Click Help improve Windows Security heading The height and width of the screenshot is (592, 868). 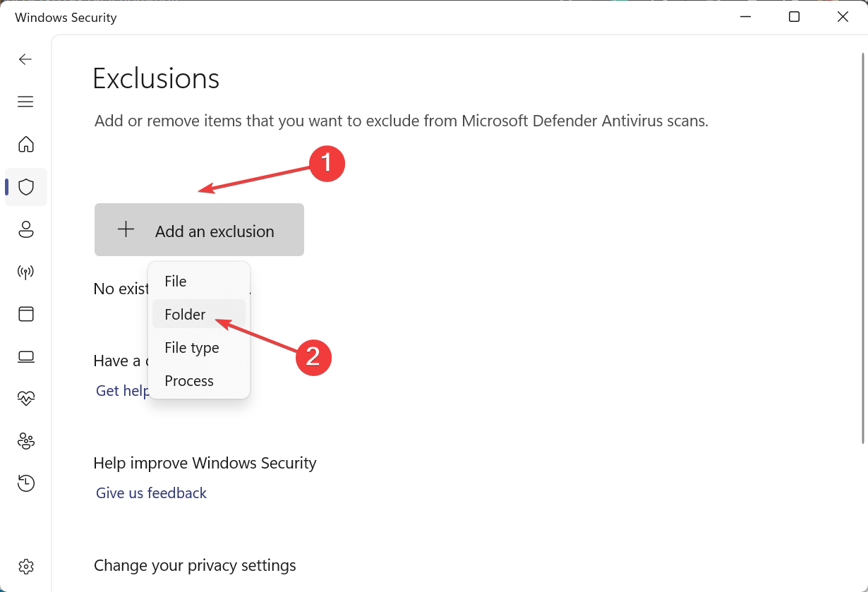(x=205, y=463)
